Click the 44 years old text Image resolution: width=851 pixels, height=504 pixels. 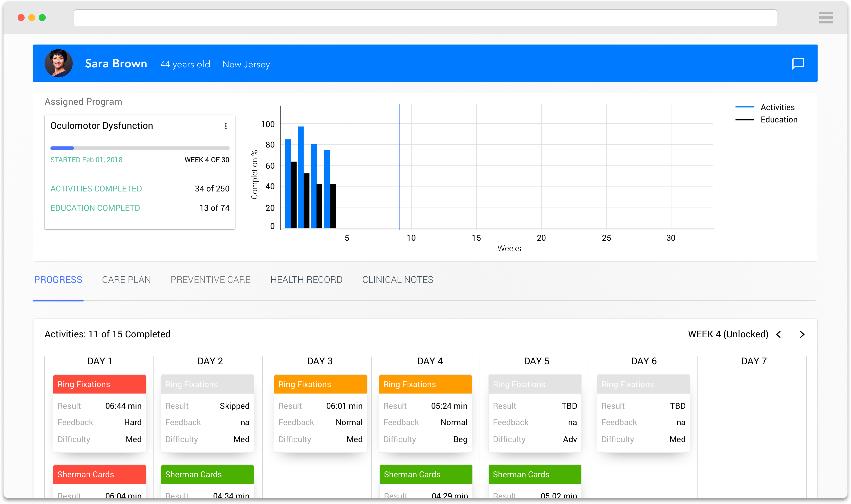(x=185, y=64)
